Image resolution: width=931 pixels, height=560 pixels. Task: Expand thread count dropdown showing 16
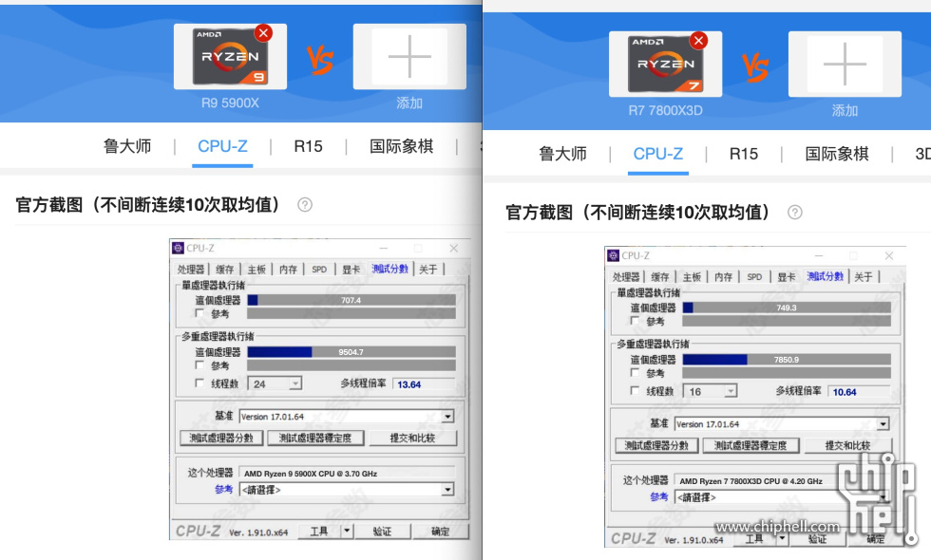[x=731, y=391]
